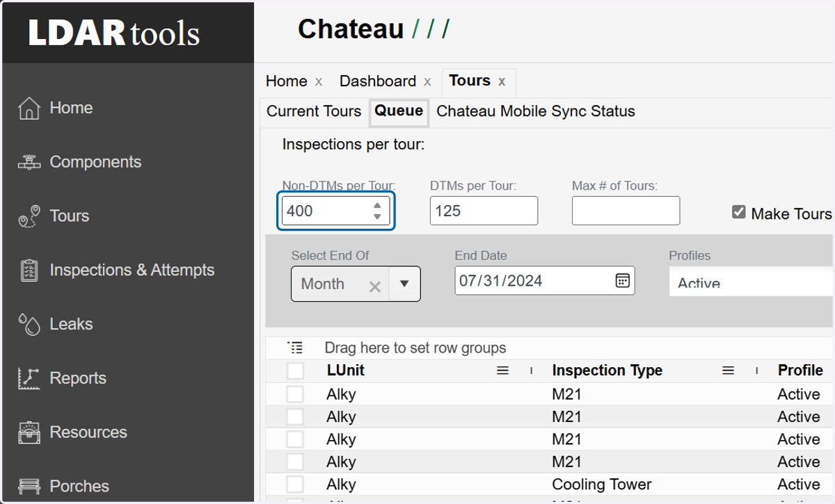Go to Home in sidebar
The image size is (835, 504).
(x=71, y=108)
